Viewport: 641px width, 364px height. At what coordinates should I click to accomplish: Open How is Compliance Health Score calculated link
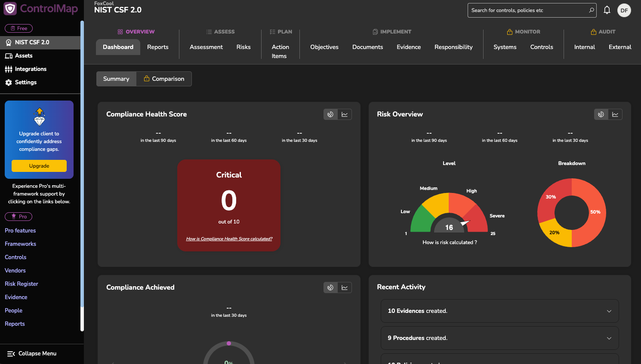coord(229,239)
